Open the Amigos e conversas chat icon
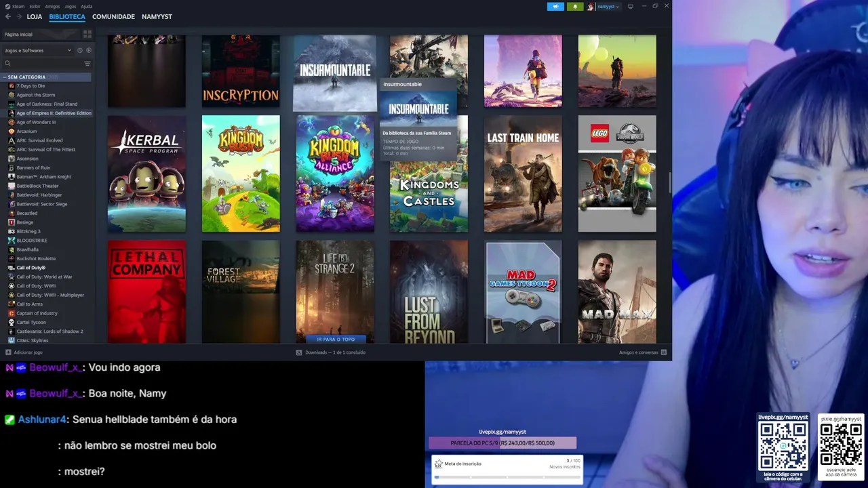868x488 pixels. pos(664,352)
